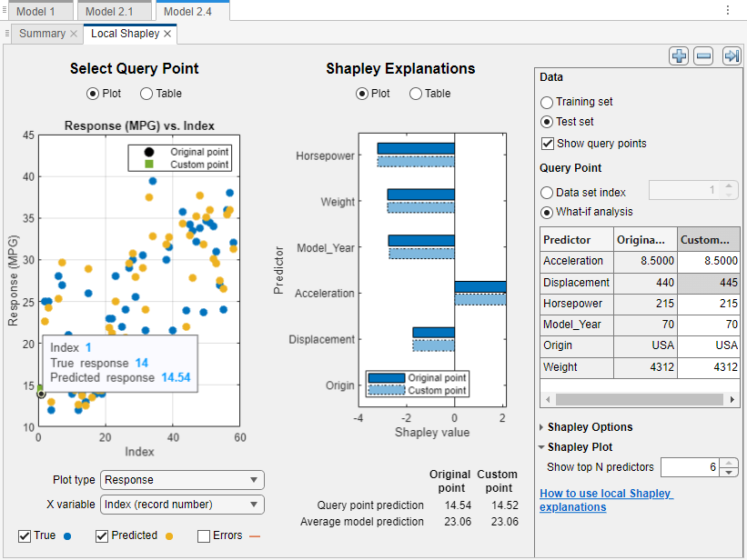Enable the Errors checkbox

coord(205,535)
